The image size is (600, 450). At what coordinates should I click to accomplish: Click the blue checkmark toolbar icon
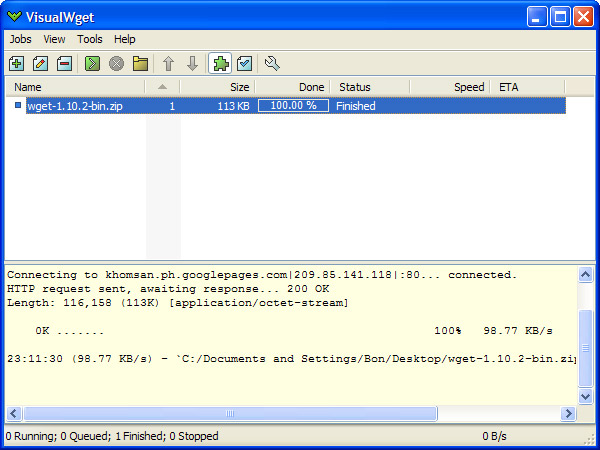244,63
